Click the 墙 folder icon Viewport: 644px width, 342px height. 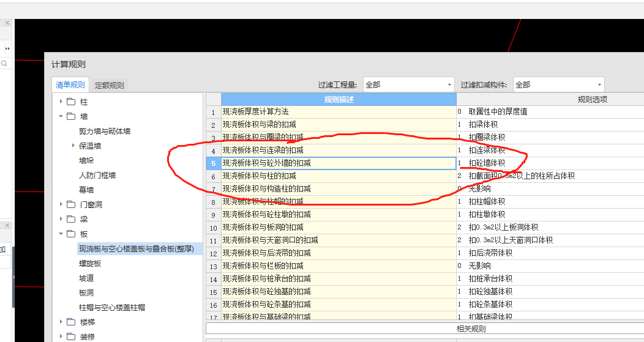click(x=71, y=116)
